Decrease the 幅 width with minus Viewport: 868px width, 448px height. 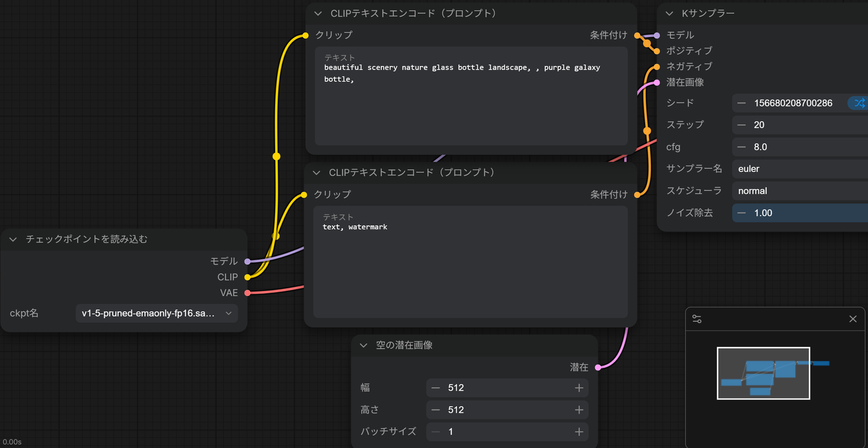pos(436,388)
